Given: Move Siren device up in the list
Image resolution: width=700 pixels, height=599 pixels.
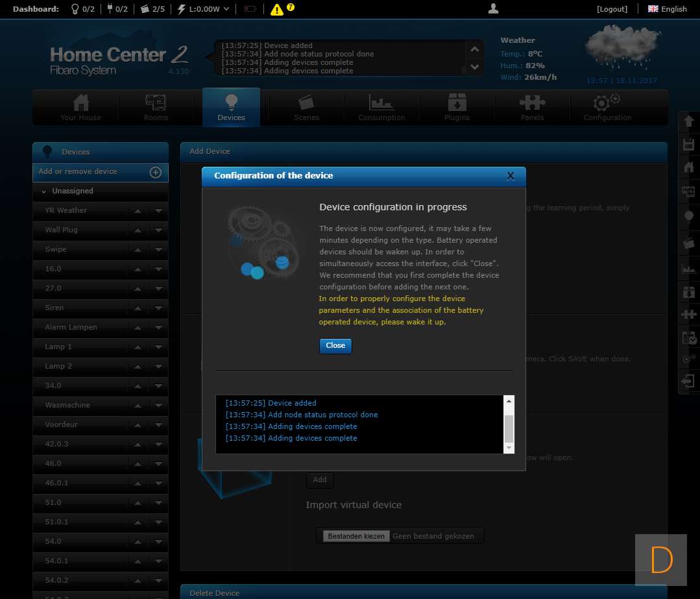Looking at the screenshot, I should [x=138, y=308].
